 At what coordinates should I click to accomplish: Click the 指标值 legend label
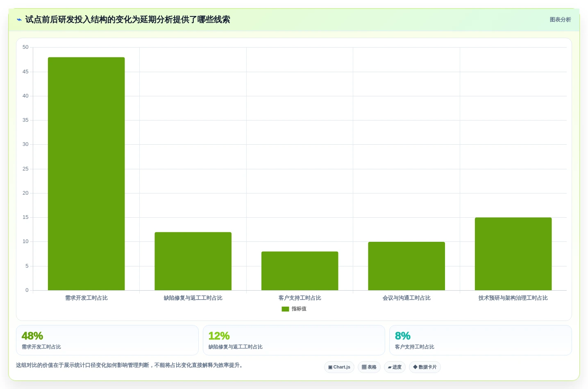coord(299,309)
